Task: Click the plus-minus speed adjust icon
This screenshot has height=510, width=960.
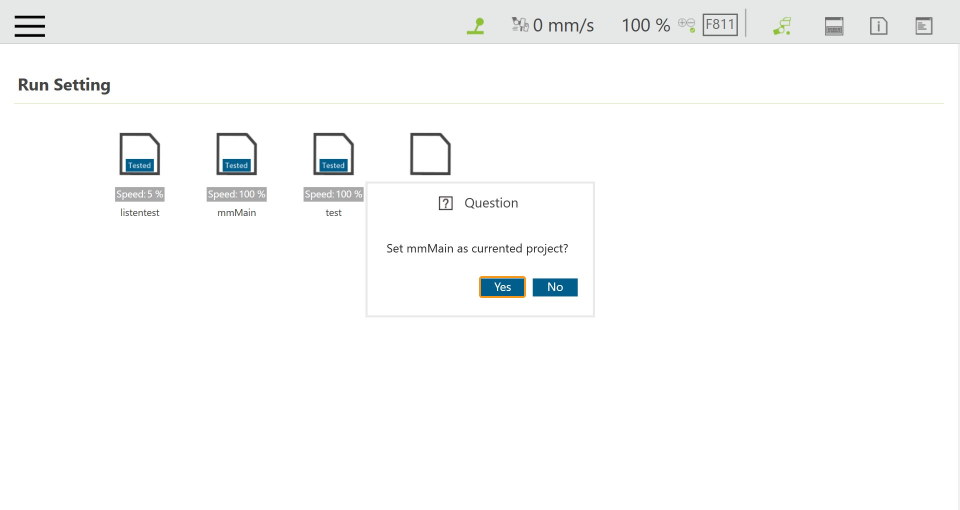Action: tap(686, 25)
